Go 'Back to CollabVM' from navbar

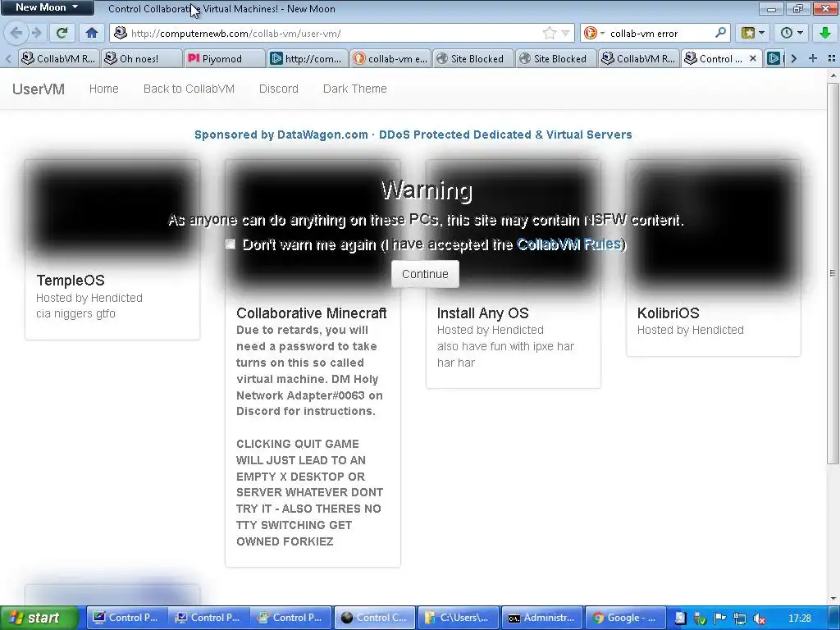pyautogui.click(x=189, y=89)
